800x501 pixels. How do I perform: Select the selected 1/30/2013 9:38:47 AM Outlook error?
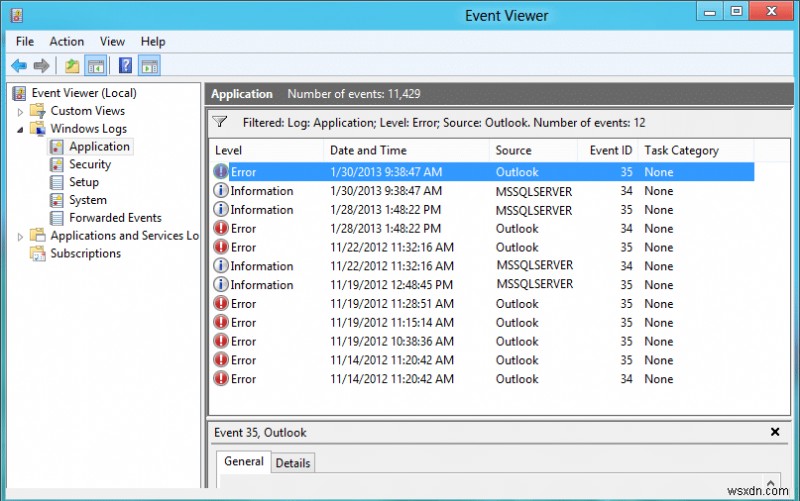[x=483, y=172]
